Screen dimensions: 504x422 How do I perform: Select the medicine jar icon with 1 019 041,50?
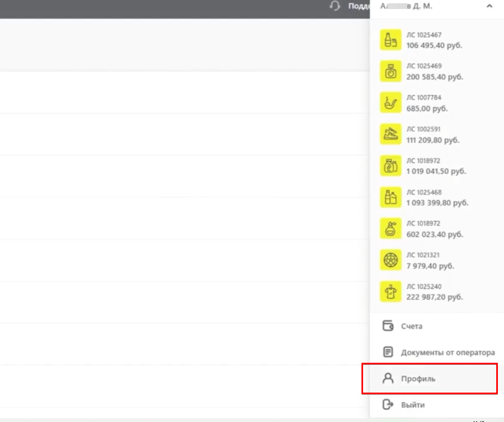(x=391, y=165)
